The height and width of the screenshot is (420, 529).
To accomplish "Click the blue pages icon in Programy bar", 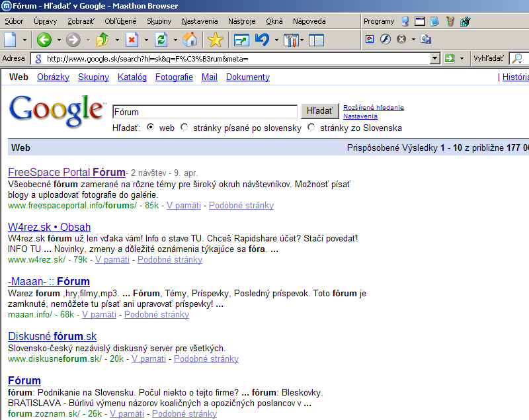I will pos(434,22).
